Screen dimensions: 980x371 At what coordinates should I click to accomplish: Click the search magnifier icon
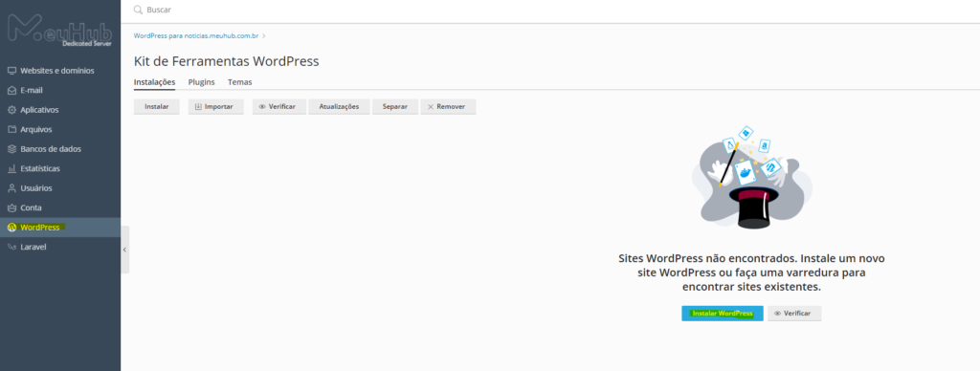pos(138,10)
